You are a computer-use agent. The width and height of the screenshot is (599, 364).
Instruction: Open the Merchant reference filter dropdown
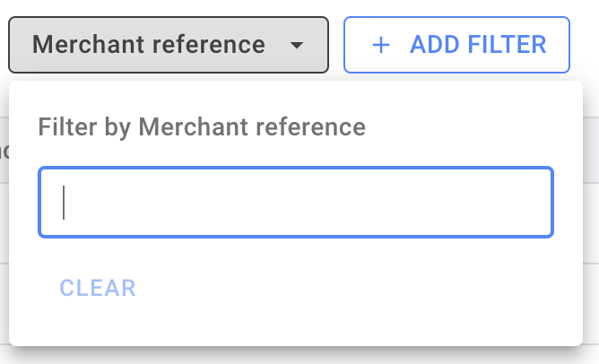pyautogui.click(x=169, y=45)
